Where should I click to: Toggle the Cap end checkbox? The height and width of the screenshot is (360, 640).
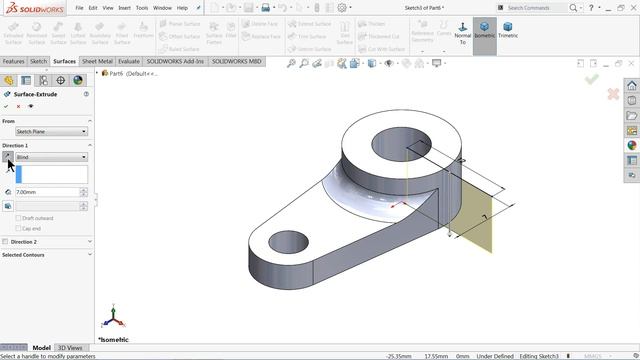point(18,229)
